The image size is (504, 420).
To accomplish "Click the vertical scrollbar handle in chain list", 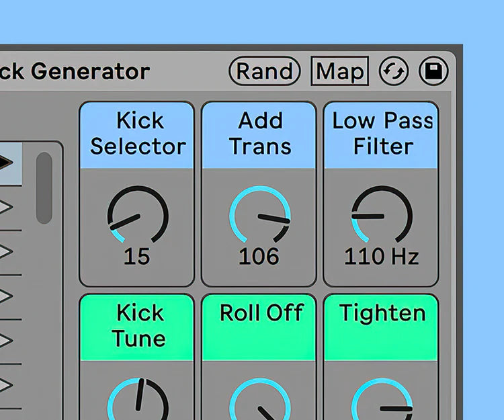I will click(44, 188).
